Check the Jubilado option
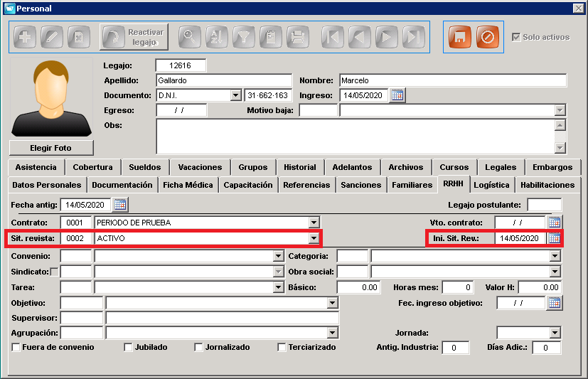The width and height of the screenshot is (588, 379). [128, 348]
